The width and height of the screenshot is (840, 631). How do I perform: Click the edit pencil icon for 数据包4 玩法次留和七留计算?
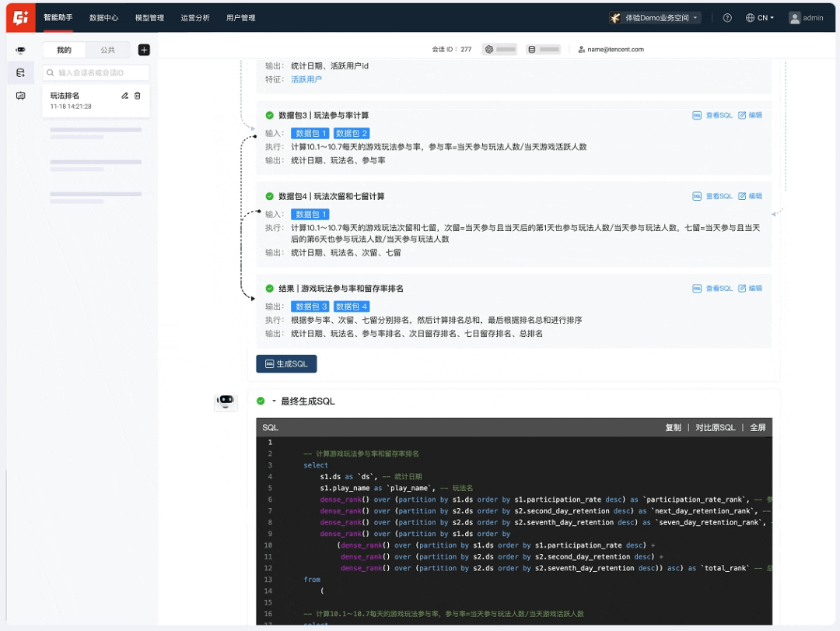[742, 196]
